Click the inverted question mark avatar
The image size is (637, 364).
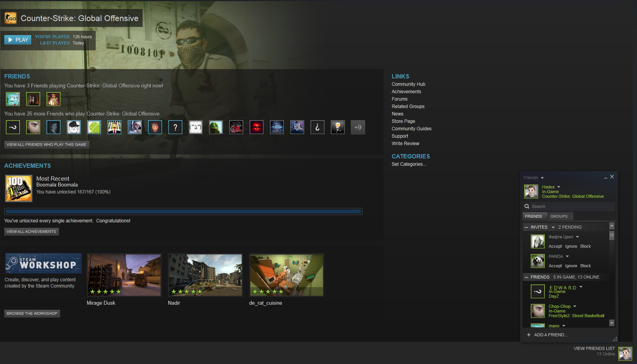pyautogui.click(x=318, y=127)
